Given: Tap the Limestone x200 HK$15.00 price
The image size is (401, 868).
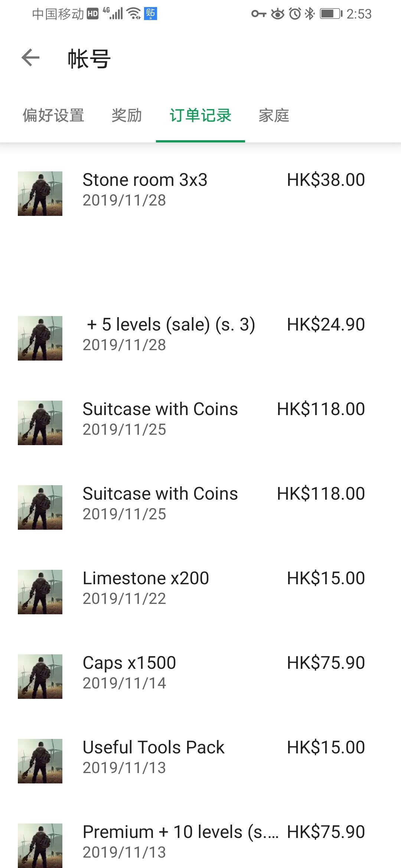Looking at the screenshot, I should [326, 578].
